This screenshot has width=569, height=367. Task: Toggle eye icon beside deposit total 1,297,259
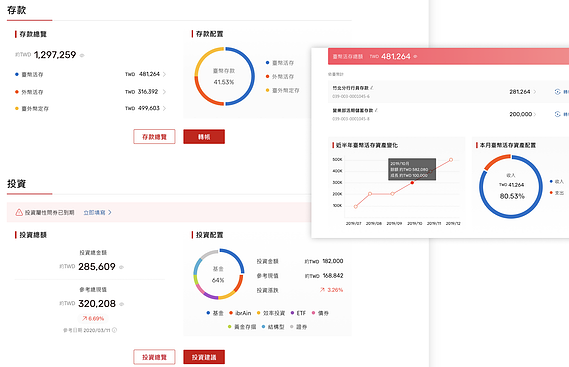[x=82, y=56]
